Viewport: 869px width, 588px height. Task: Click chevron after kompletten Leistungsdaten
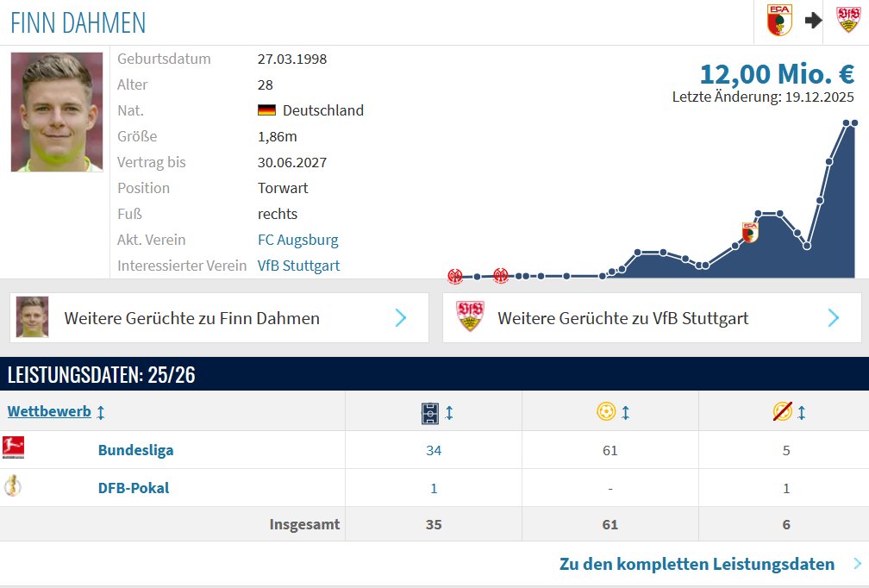click(x=857, y=564)
